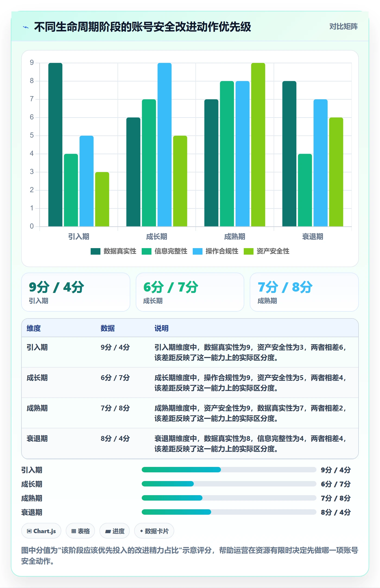Image resolution: width=380 pixels, height=588 pixels.
Task: Click the 衰退期 progress bar
Action: pos(229,512)
